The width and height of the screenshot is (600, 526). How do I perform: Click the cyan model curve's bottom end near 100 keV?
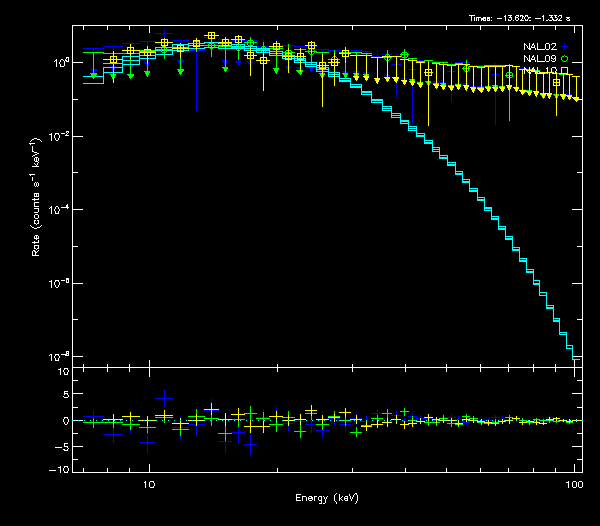[x=574, y=355]
